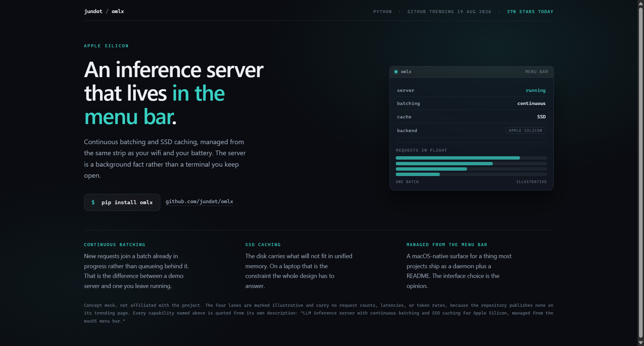Viewport: 644px width, 346px height.
Task: Click the REQUESTS IN FLIGHT heading
Action: pyautogui.click(x=421, y=151)
